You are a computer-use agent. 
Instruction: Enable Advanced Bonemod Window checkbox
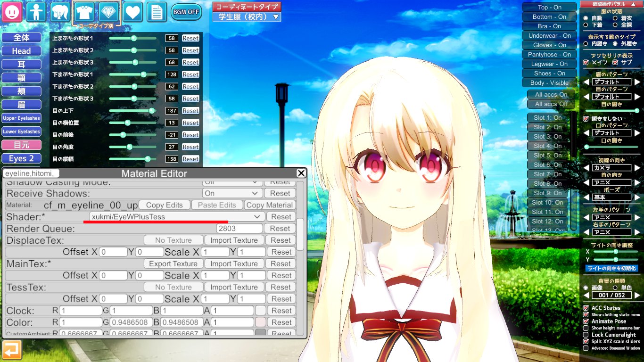click(586, 348)
